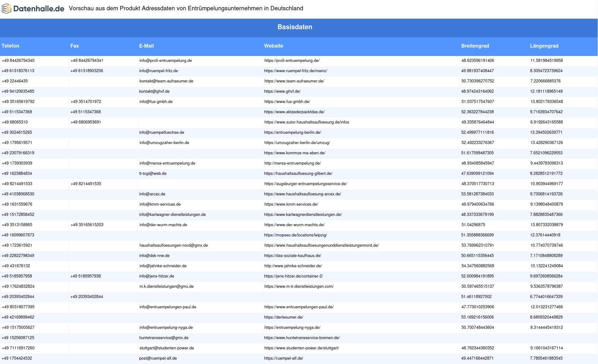Select phone +49 84426794340
Image resolution: width=598 pixels, height=364 pixels.
(x=18, y=61)
